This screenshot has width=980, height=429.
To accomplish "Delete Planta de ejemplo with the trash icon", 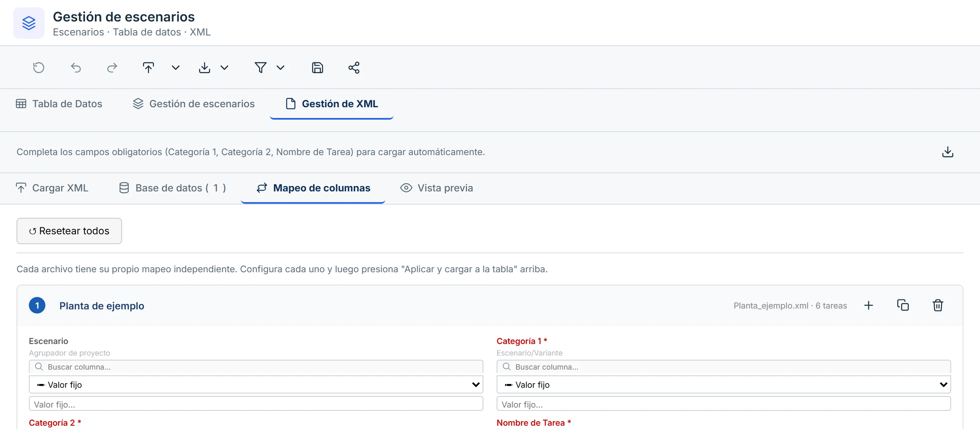I will [938, 305].
